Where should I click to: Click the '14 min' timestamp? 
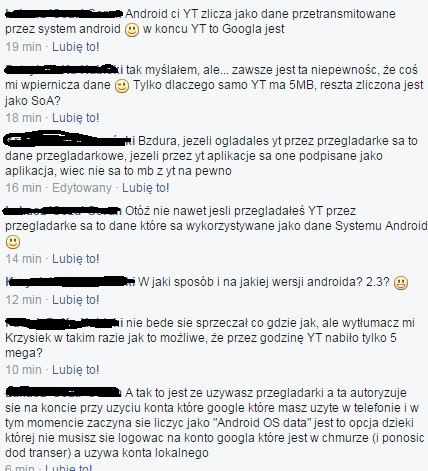23,259
